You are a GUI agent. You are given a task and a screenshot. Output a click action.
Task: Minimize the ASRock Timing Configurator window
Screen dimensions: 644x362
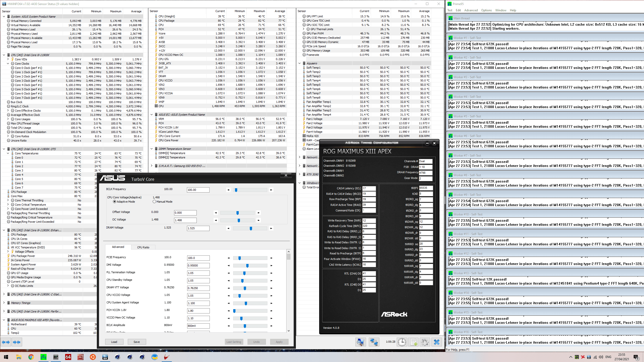point(427,143)
